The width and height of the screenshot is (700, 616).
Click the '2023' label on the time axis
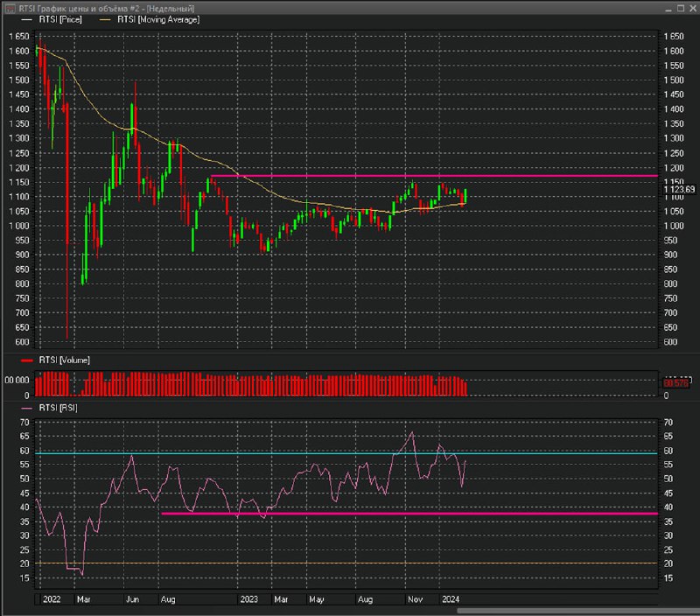249,599
